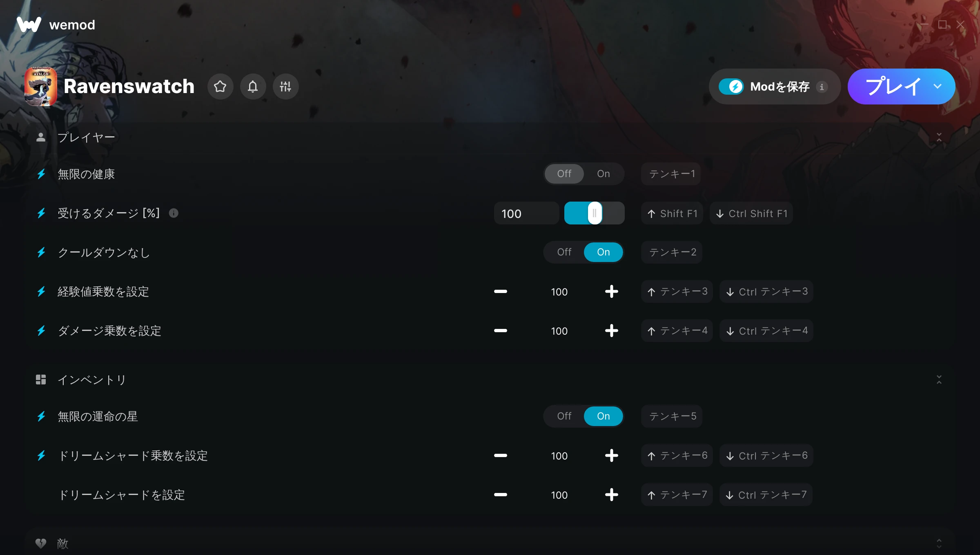Click the Ctrl Shift F1 hotkey button

click(751, 213)
